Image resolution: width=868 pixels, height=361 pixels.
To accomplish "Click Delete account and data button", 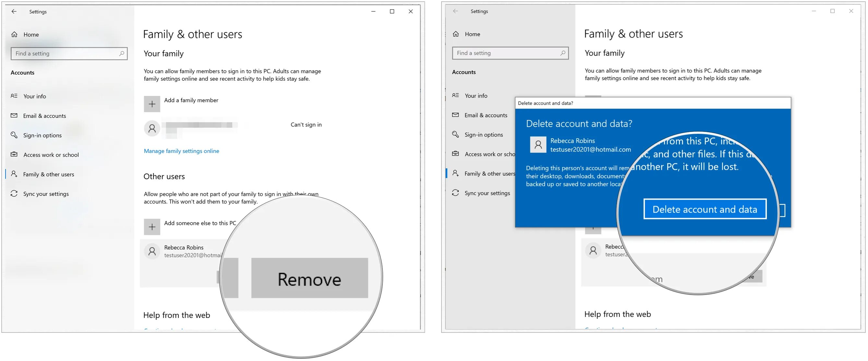I will point(705,209).
